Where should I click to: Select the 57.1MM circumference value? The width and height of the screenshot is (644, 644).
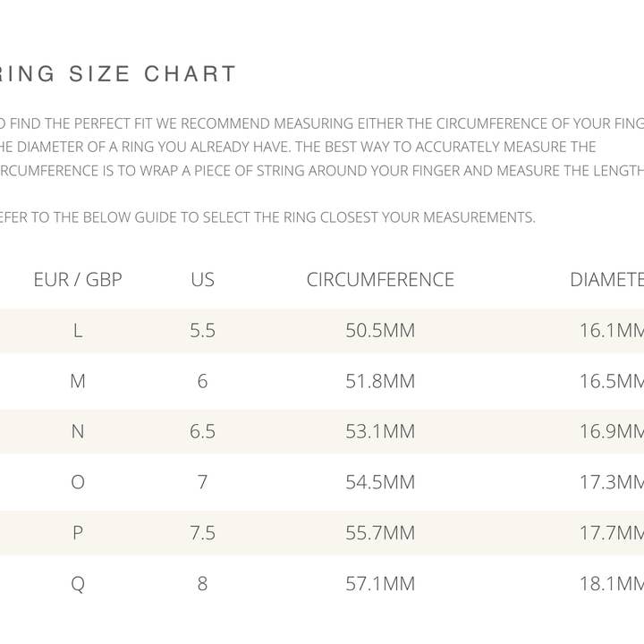tap(380, 584)
